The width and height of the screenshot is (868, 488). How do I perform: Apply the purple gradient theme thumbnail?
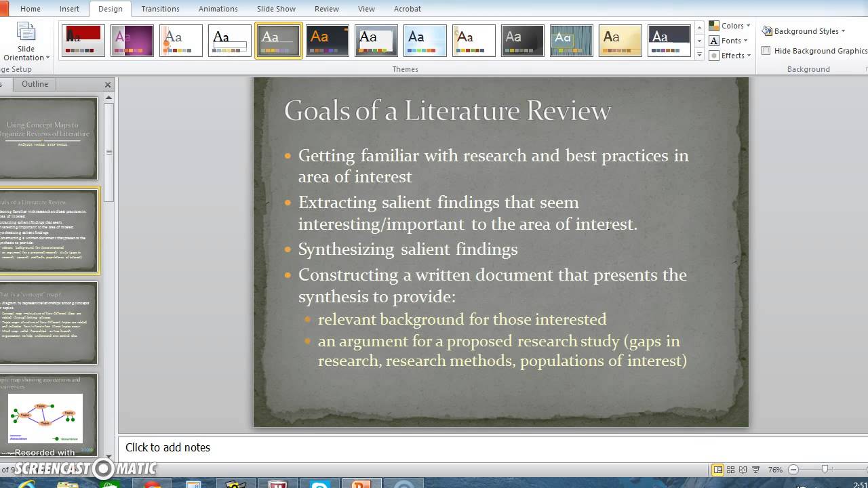point(132,41)
